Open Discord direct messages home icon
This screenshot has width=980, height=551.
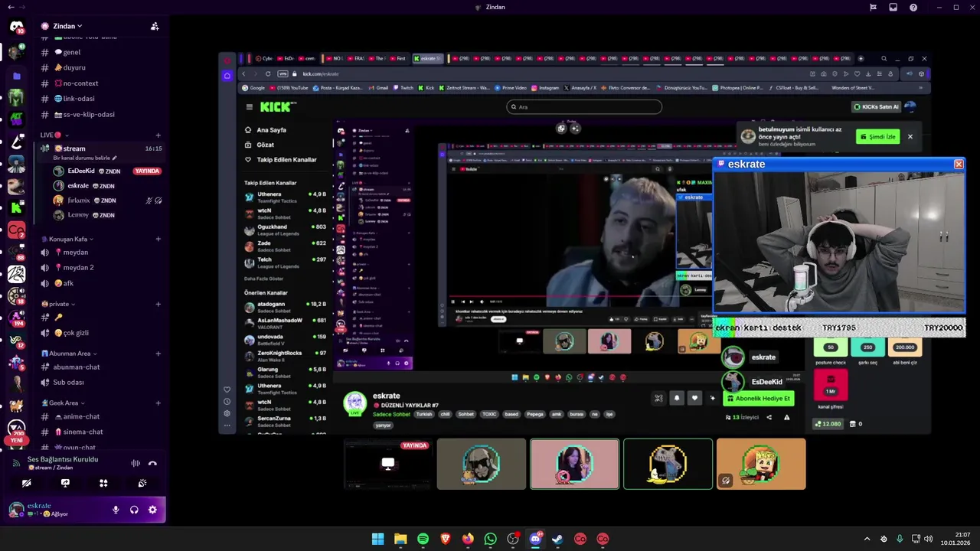coord(16,28)
